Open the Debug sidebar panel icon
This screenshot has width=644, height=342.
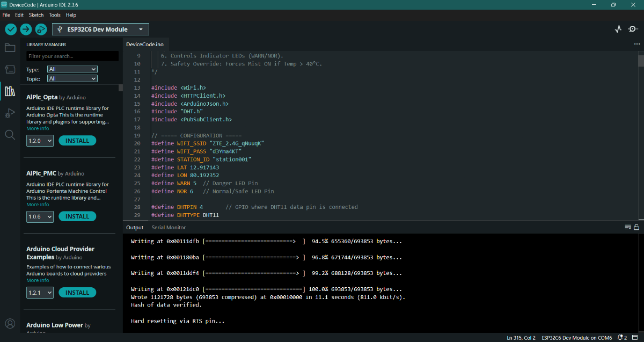10,113
